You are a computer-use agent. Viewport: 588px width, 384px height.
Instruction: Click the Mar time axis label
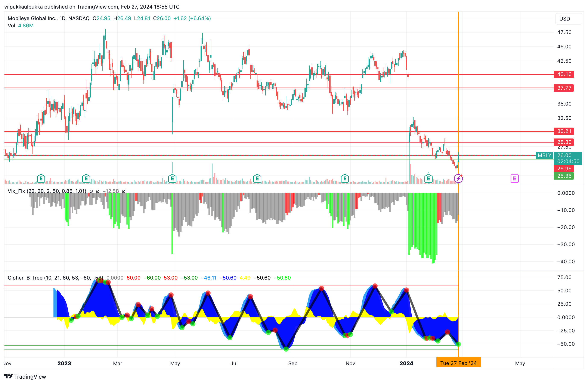118,363
